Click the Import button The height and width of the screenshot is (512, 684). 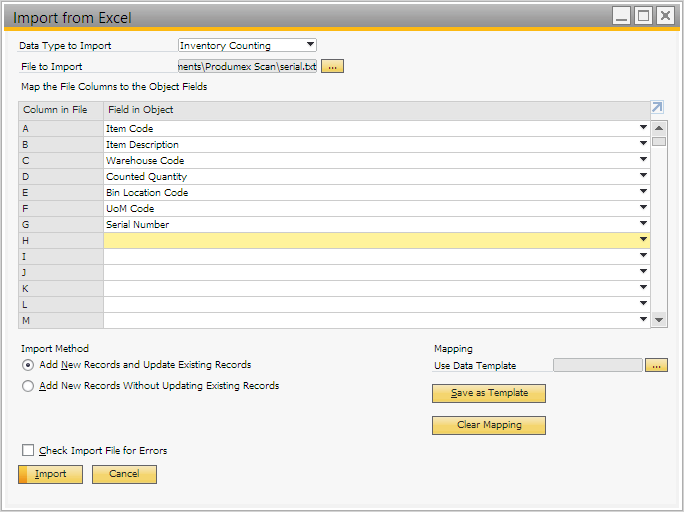tap(50, 474)
